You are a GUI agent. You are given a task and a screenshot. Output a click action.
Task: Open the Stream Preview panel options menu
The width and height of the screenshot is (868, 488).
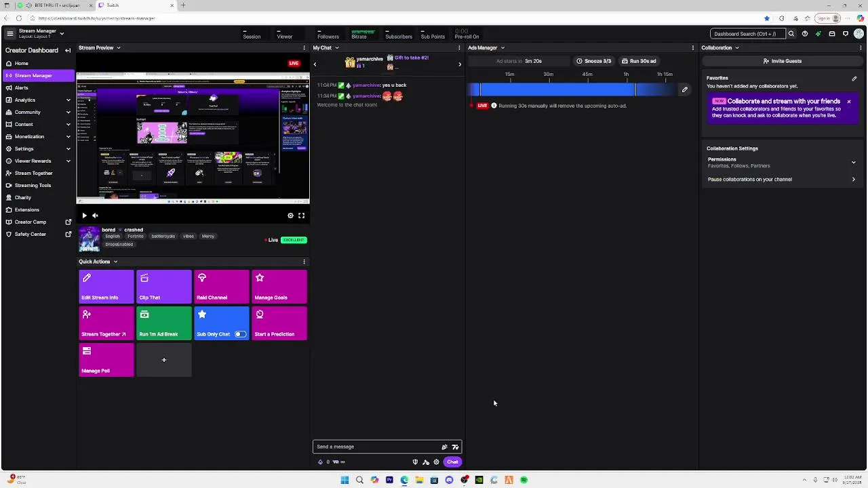coord(304,47)
